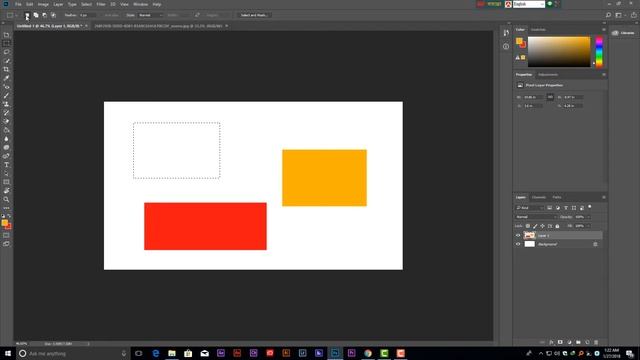Select the Hand tool
Image resolution: width=640 pixels, height=360 pixels.
point(6,191)
